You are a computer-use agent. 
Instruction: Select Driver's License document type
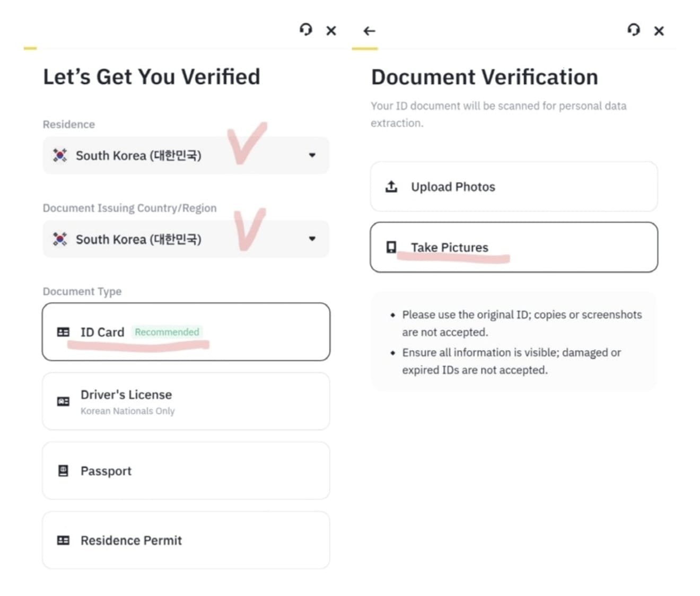pos(186,401)
